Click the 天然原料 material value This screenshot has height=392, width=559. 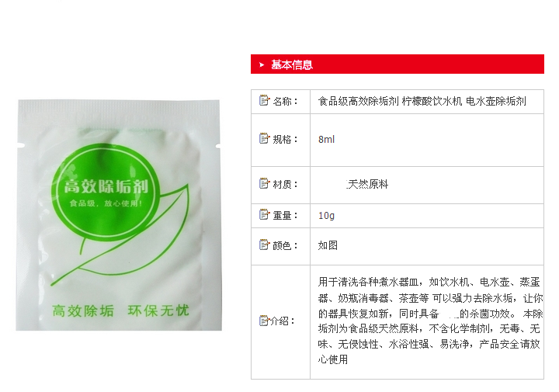(367, 184)
